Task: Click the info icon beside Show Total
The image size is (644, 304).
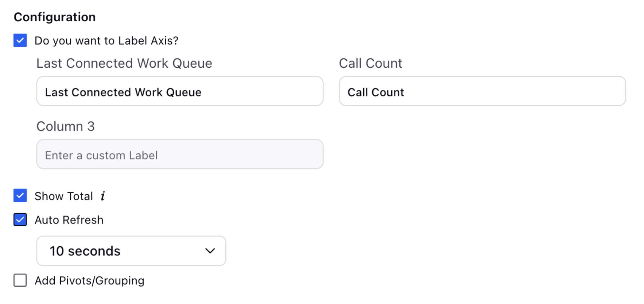Action: coord(103,196)
